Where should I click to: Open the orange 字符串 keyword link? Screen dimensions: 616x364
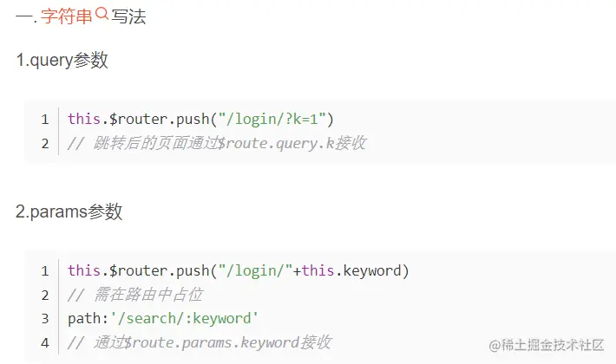pyautogui.click(x=67, y=16)
